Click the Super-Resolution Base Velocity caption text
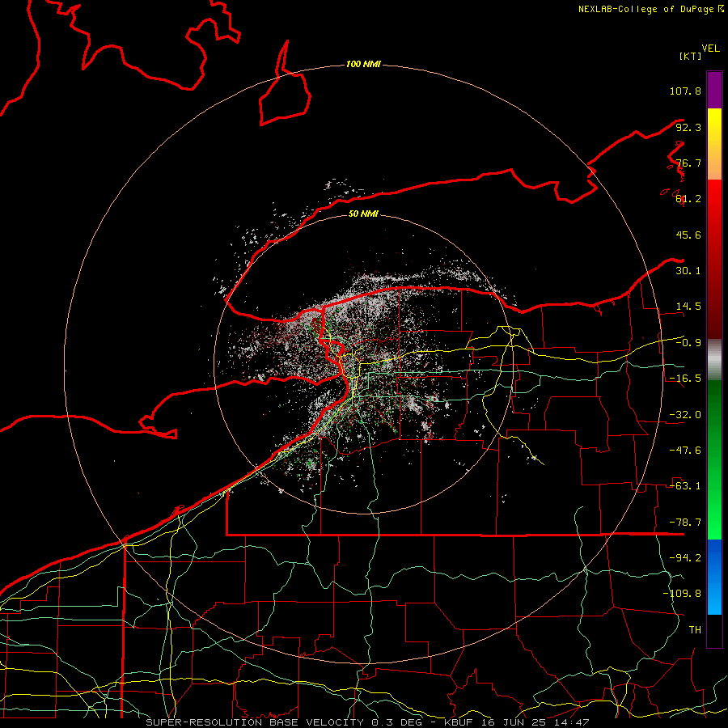This screenshot has height=728, width=728. click(x=367, y=722)
